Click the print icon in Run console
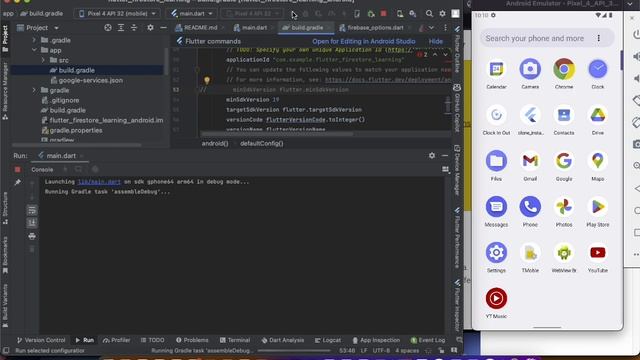 tap(32, 236)
